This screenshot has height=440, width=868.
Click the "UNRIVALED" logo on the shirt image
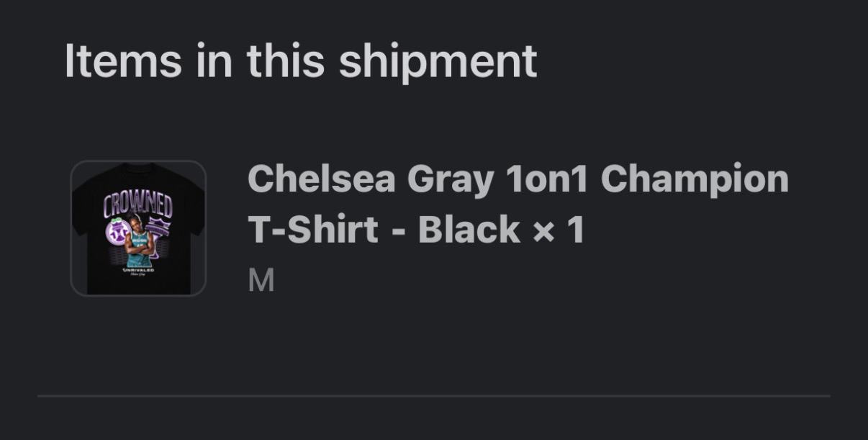(x=138, y=270)
